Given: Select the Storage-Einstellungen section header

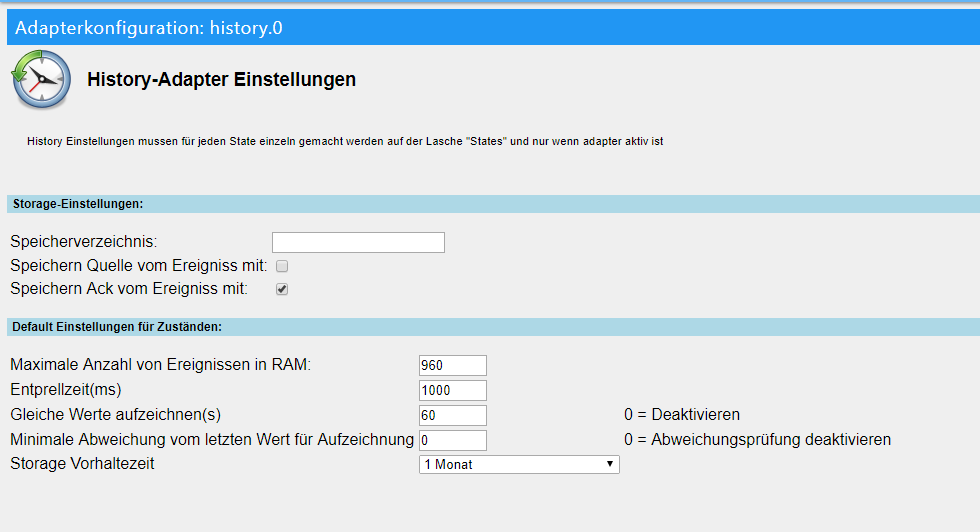Looking at the screenshot, I should [x=78, y=204].
